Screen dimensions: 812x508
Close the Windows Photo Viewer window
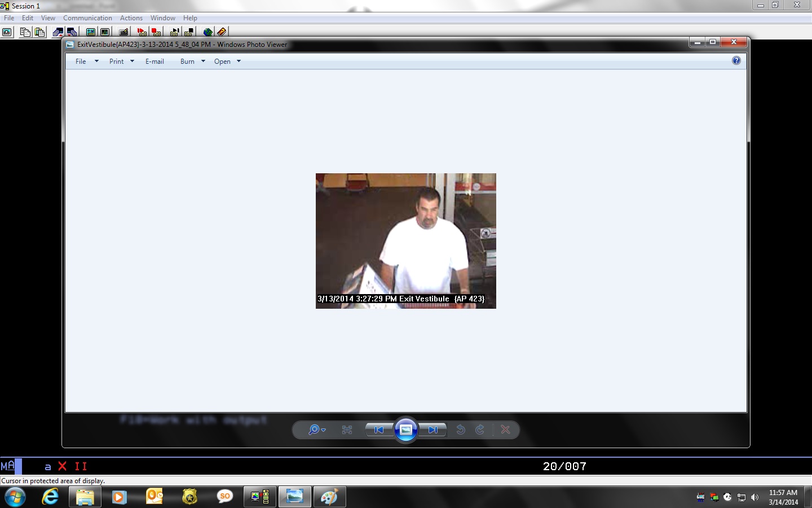coord(734,42)
